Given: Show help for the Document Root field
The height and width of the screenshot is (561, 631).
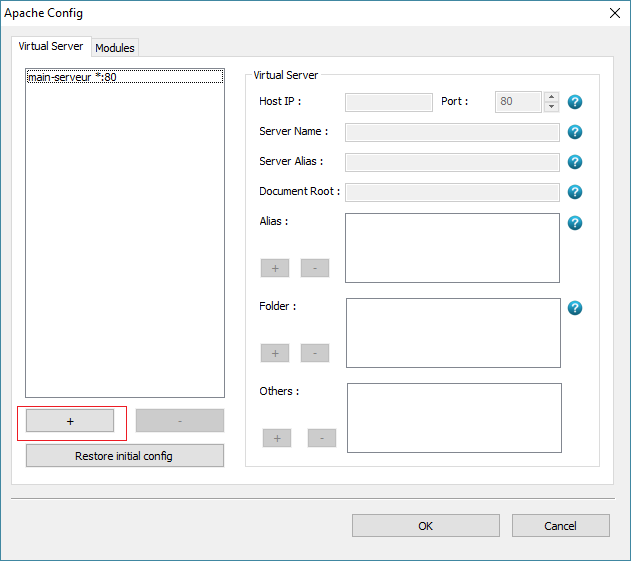Looking at the screenshot, I should (575, 192).
